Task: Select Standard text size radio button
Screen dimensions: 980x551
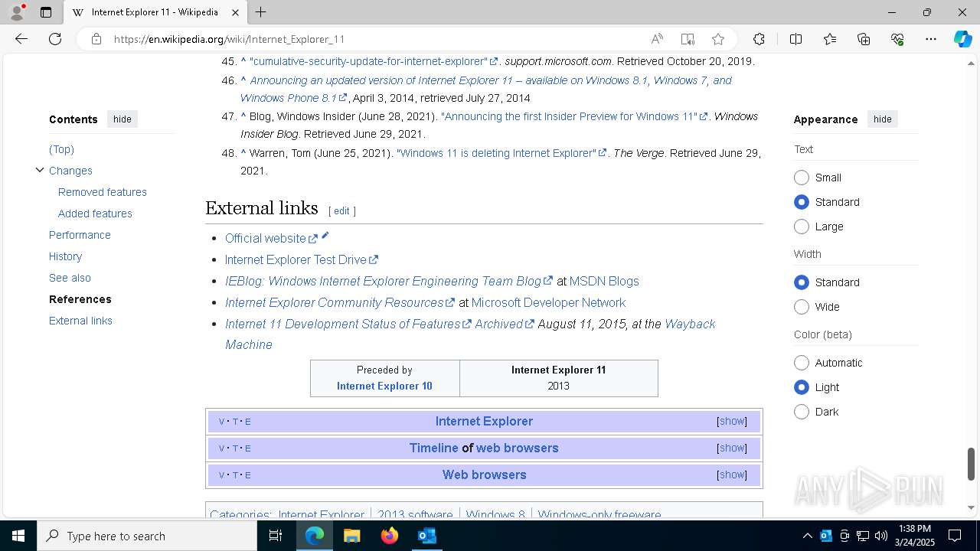Action: [802, 202]
